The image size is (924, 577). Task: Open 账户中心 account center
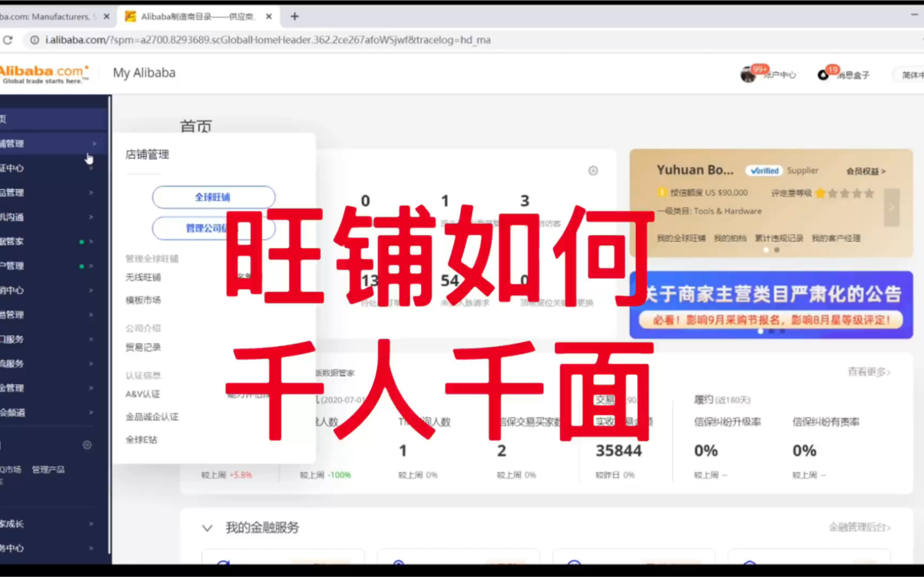pos(780,75)
